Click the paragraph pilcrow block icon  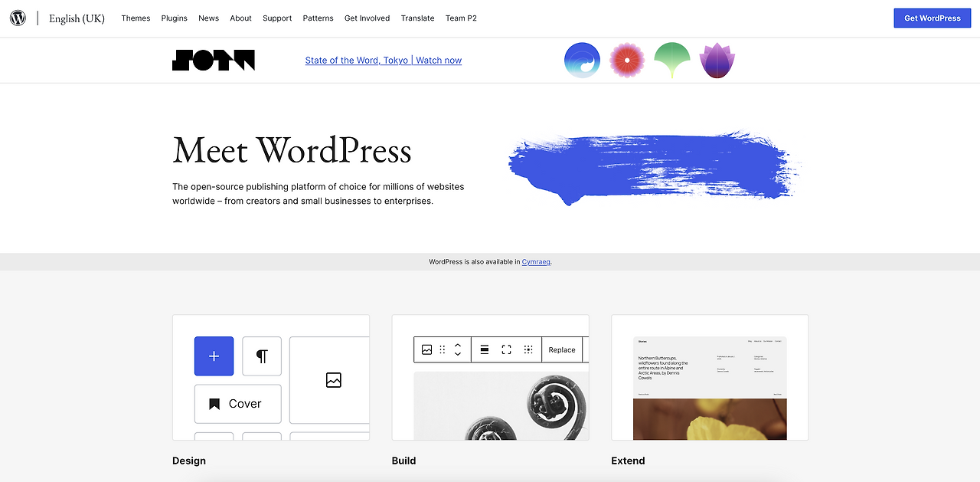262,356
